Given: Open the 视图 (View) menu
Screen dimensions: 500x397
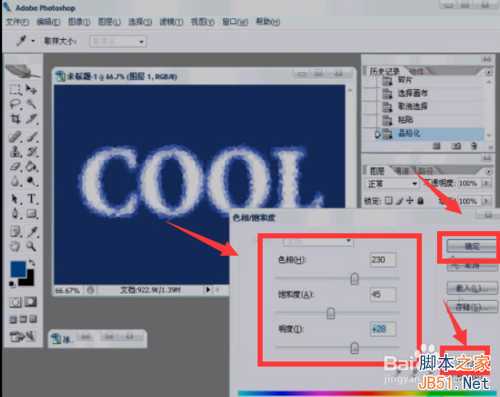Looking at the screenshot, I should 202,22.
